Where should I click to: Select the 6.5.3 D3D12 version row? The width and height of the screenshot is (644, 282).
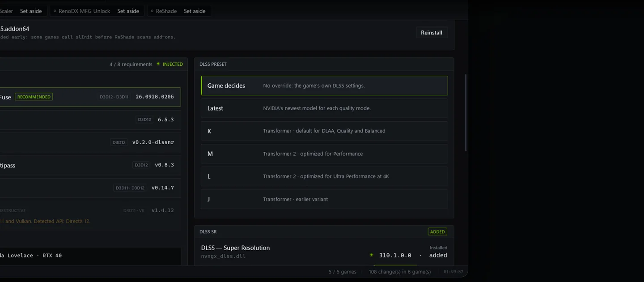tap(89, 120)
